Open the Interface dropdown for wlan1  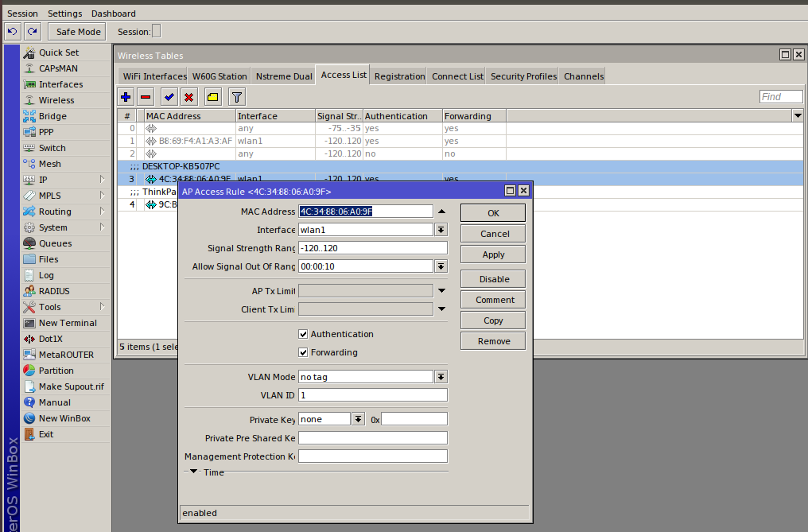441,230
